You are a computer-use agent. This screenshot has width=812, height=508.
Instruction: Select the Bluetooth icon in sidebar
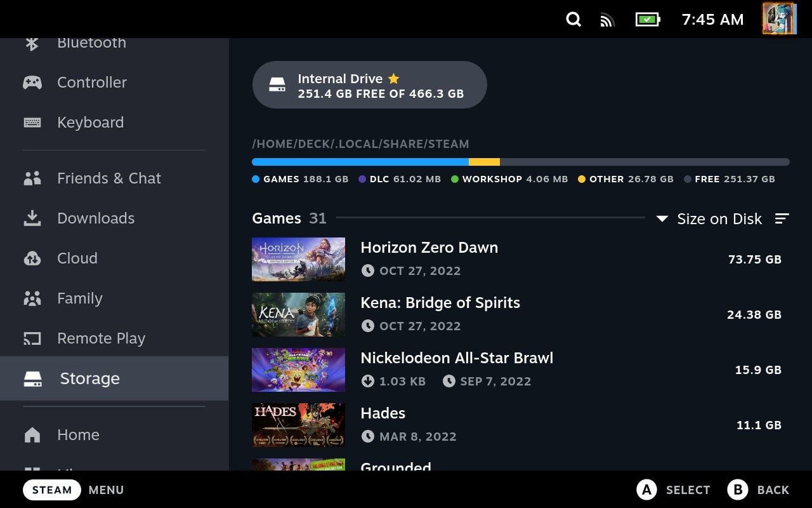click(x=32, y=43)
